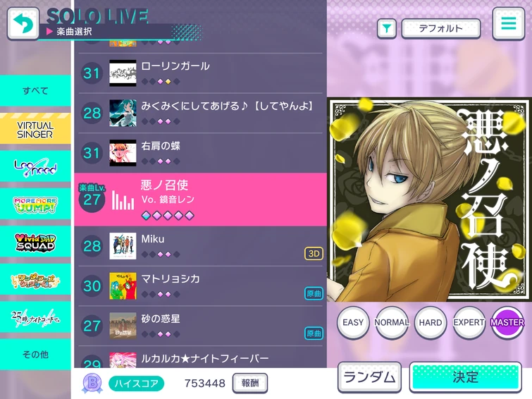
Task: Click the ランダム random button
Action: click(369, 377)
